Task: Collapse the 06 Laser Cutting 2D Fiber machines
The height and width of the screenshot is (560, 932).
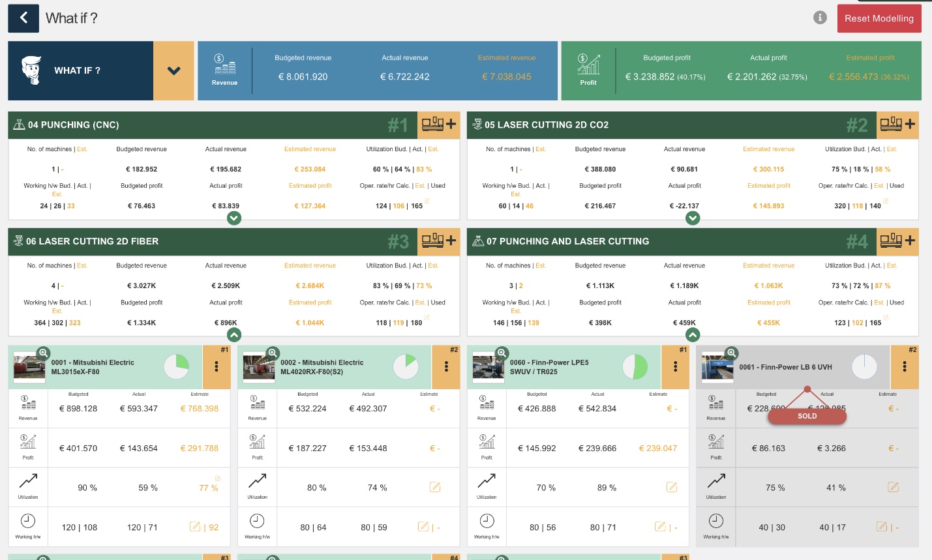Action: (234, 334)
